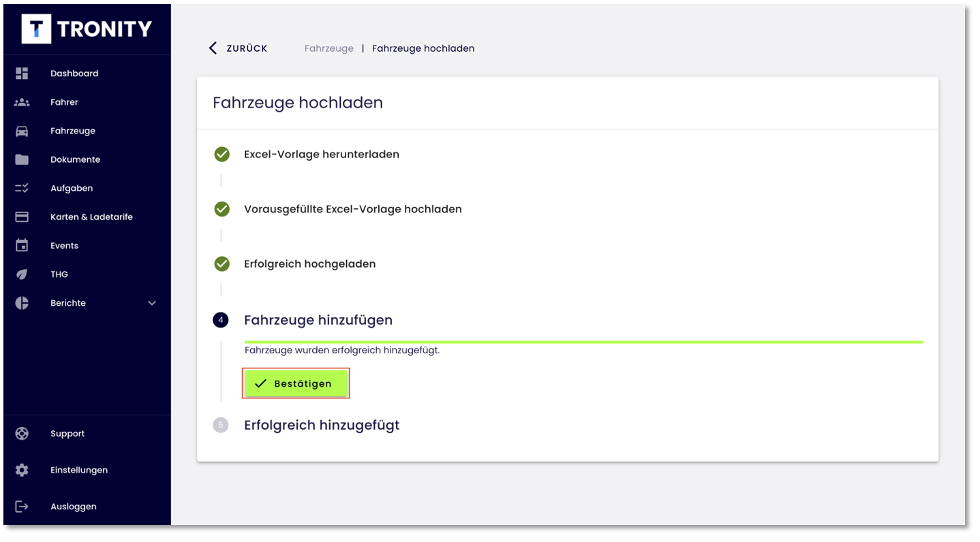Click the green upload progress bar
Viewport: 980px width, 542px height.
[x=583, y=342]
